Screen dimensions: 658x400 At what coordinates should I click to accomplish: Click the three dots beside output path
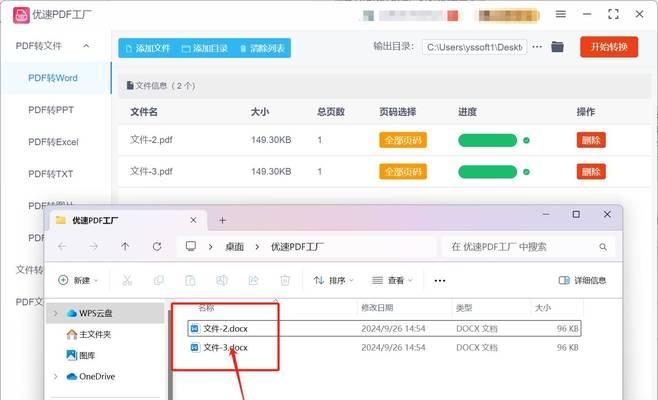(537, 47)
